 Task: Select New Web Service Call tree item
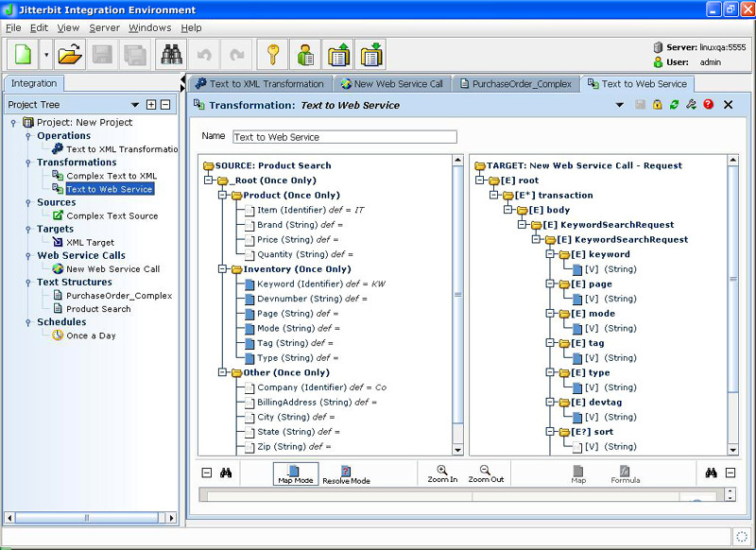coord(112,269)
